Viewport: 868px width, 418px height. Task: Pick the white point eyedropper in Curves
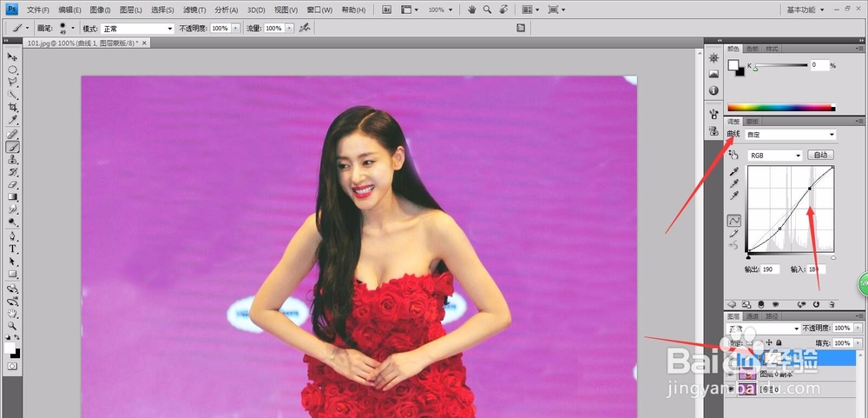pos(734,196)
